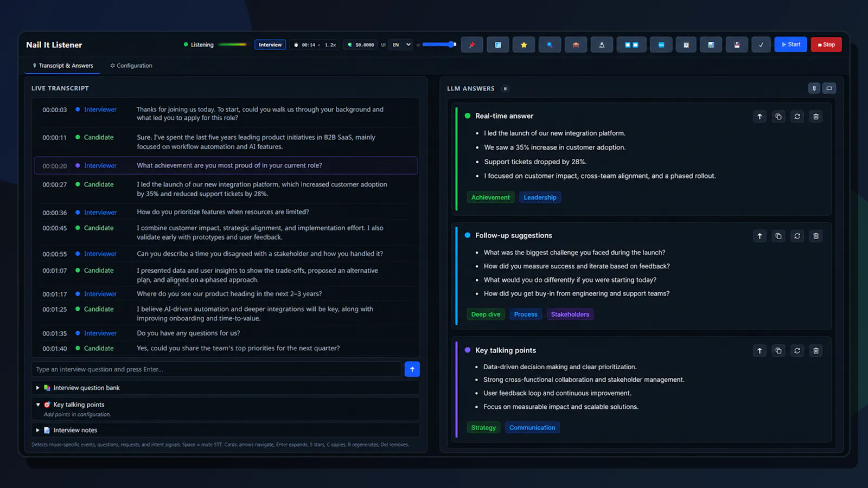Screen dimensions: 868x488
Task: Regenerate the Real-time answer
Action: point(797,117)
